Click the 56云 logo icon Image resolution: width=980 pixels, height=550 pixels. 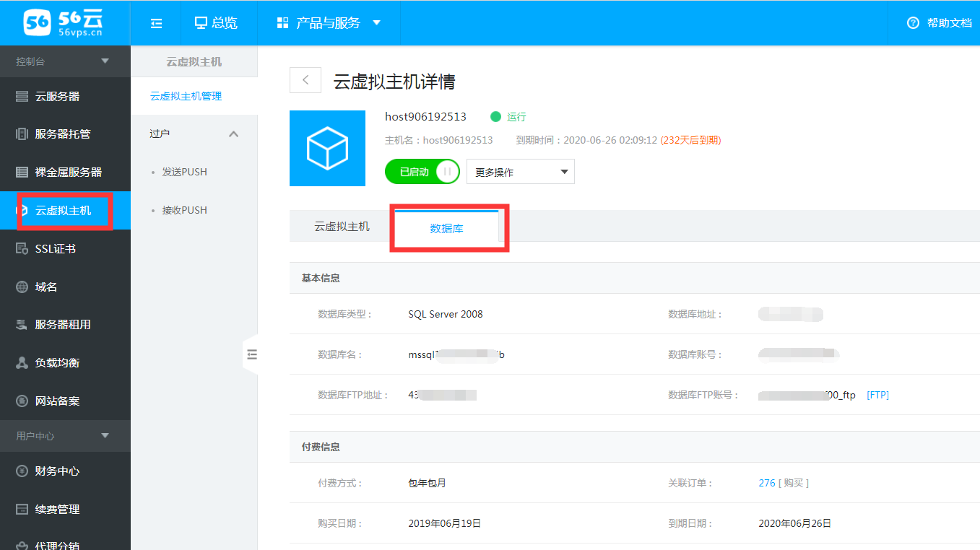(36, 22)
